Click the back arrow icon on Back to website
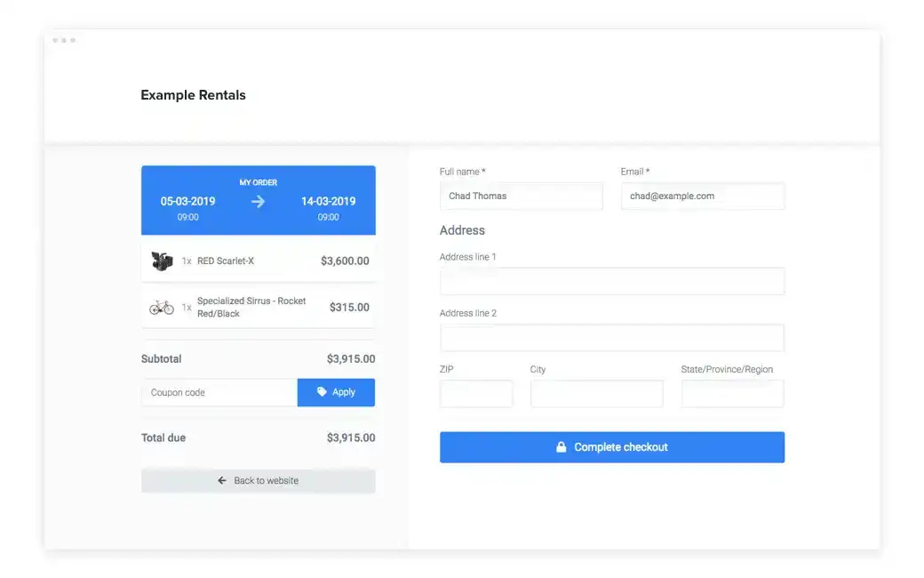The height and width of the screenshot is (578, 924). point(221,480)
